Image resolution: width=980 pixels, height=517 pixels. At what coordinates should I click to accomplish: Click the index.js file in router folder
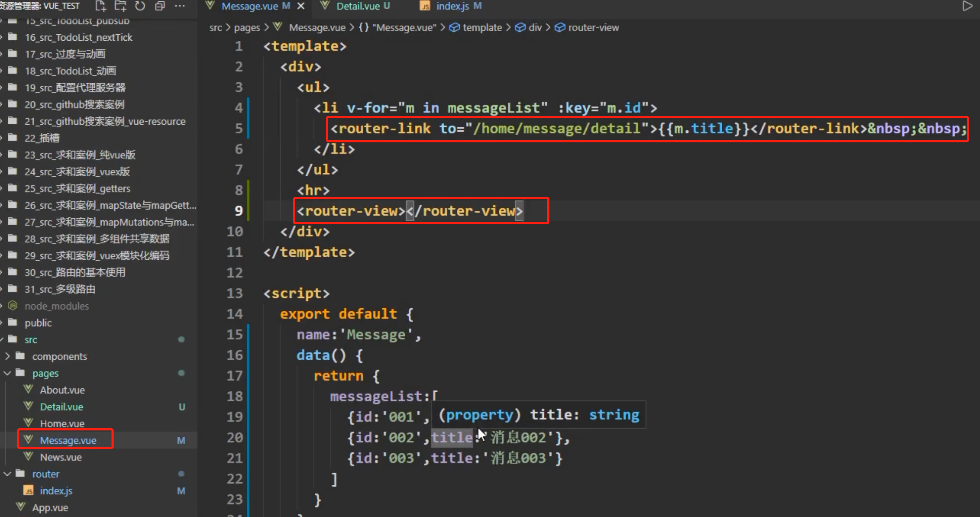pyautogui.click(x=56, y=490)
